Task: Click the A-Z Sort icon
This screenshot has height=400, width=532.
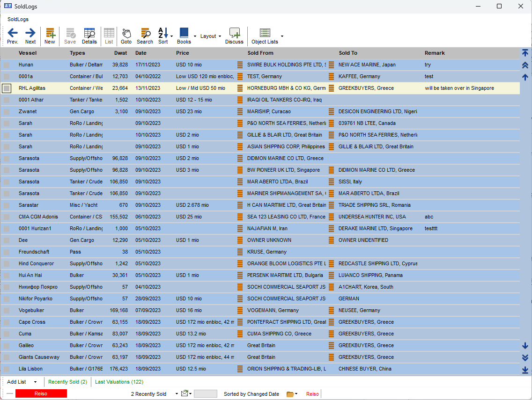Action: tap(163, 36)
